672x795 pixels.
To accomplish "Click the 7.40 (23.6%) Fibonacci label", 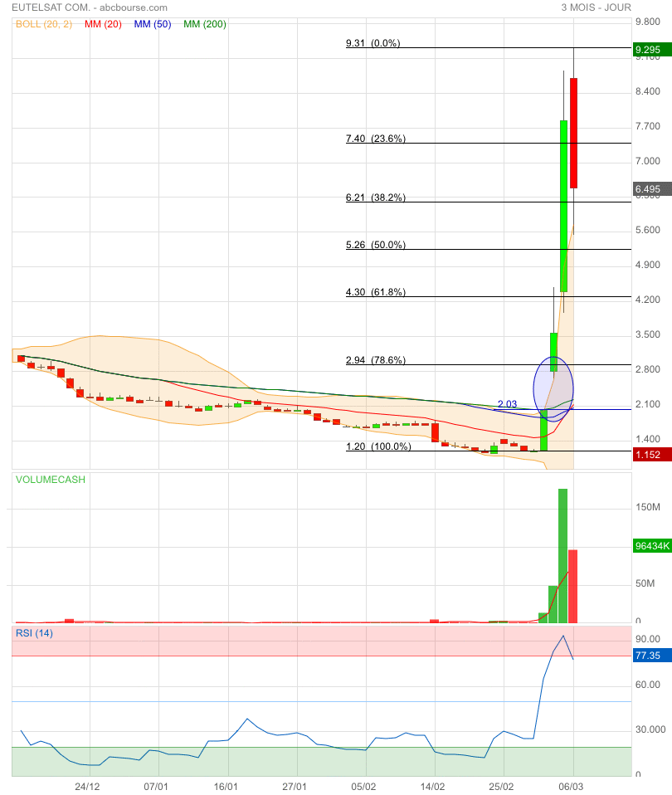I will 376,139.
